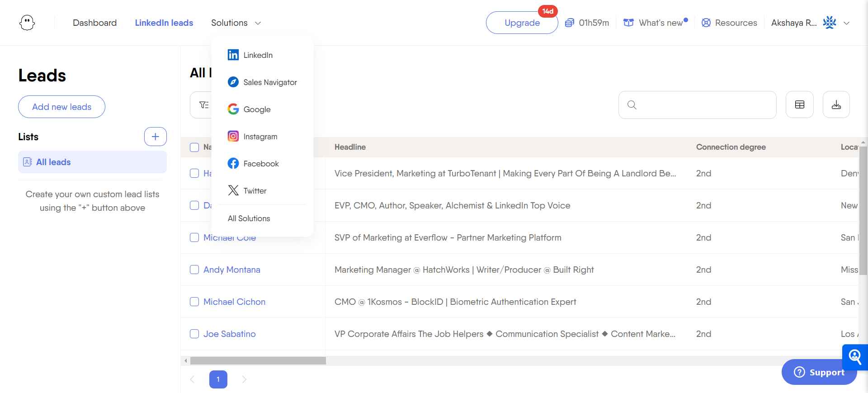
Task: Open Michael Cichon lead profile
Action: coord(235,302)
